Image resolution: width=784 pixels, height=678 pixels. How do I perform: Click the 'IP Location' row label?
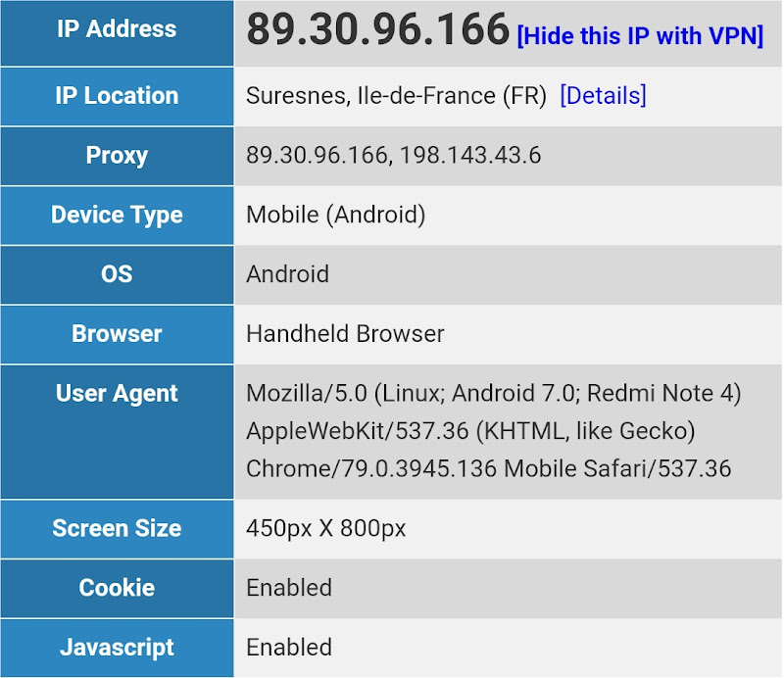point(117,95)
